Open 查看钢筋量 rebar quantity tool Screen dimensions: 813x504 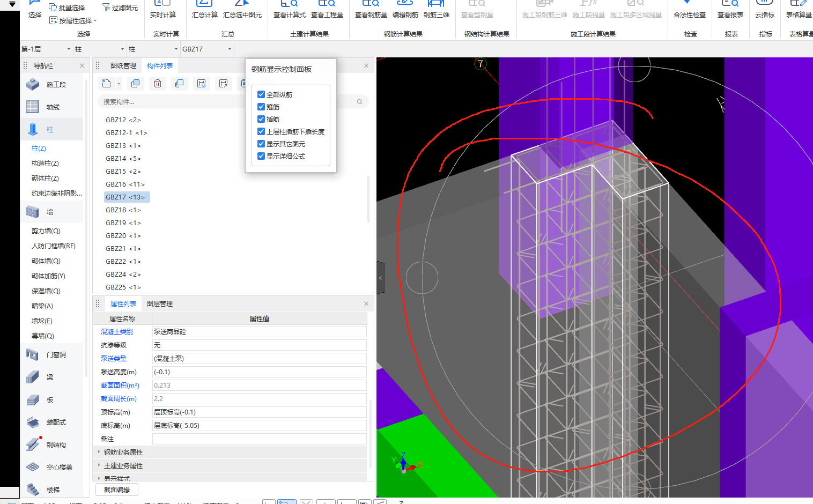tap(371, 10)
